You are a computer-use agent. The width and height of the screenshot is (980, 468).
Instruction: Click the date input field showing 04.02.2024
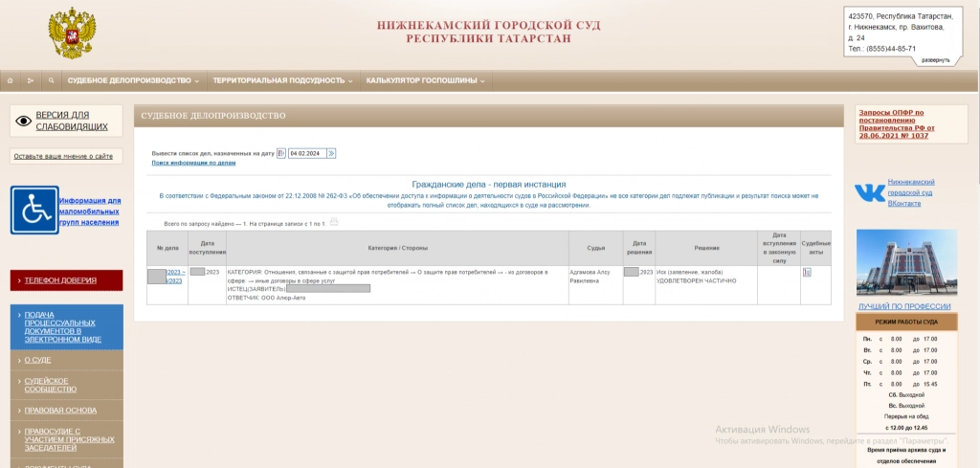tap(307, 153)
